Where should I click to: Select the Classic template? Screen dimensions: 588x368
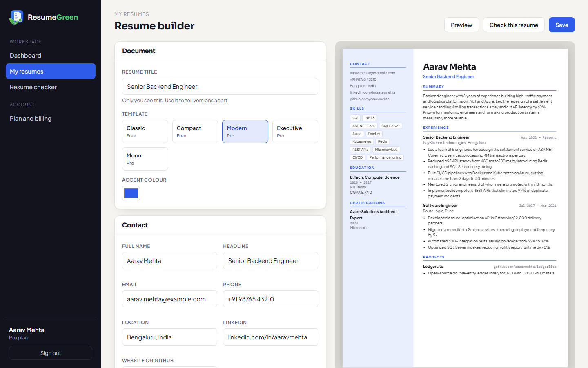pos(145,131)
